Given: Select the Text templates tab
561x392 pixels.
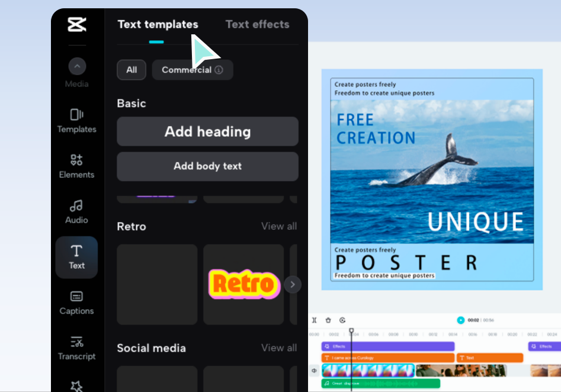Looking at the screenshot, I should click(x=158, y=24).
